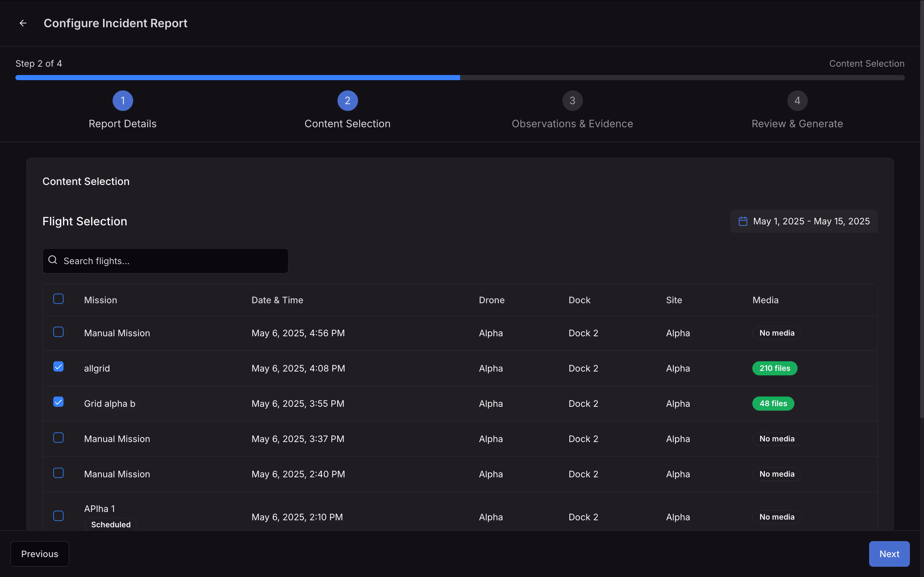Click step 2 circle icon
The height and width of the screenshot is (577, 924).
tap(347, 101)
